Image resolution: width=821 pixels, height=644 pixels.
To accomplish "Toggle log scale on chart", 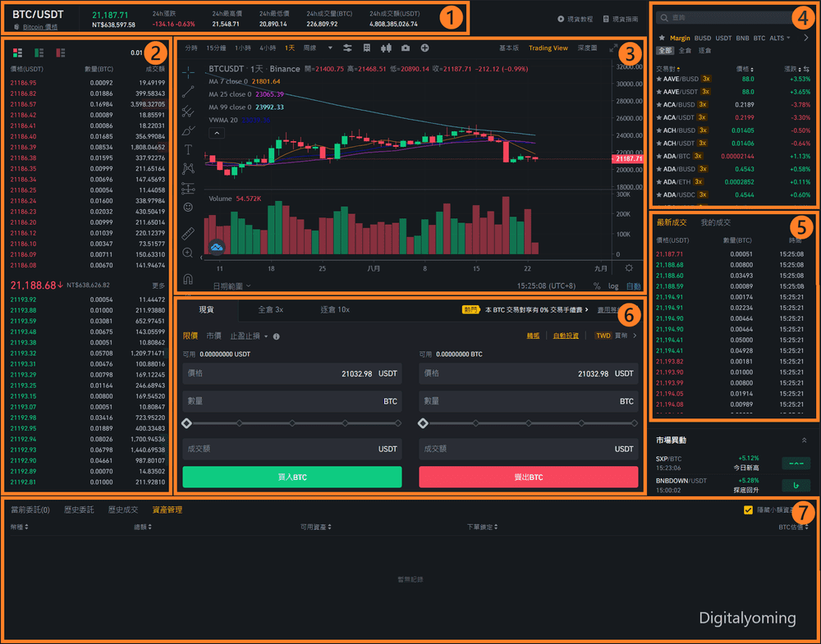I will 613,286.
